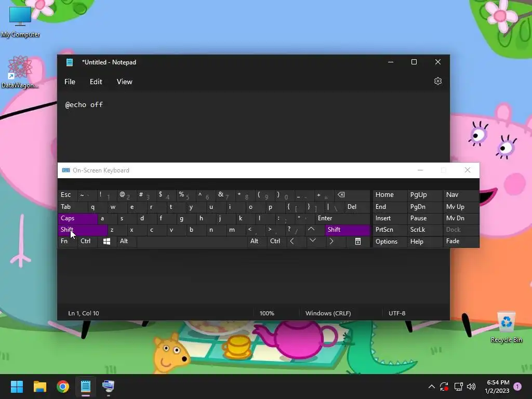The image size is (532, 399).
Task: Toggle the right Shift key
Action: pos(348,230)
